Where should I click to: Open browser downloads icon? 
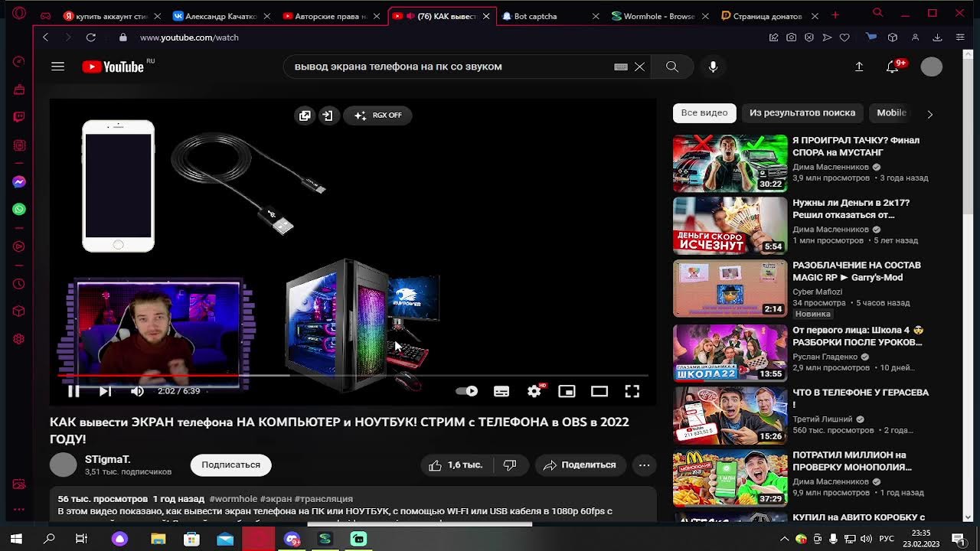(x=937, y=37)
